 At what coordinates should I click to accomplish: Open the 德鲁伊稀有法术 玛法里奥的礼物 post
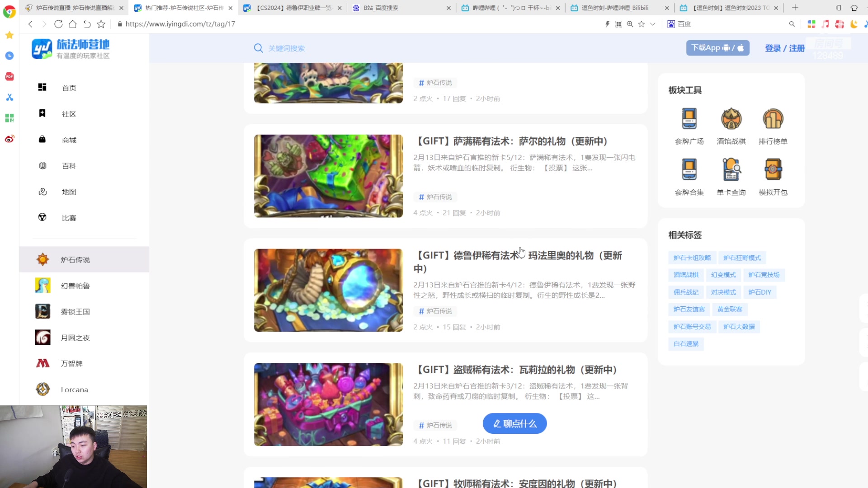[518, 262]
